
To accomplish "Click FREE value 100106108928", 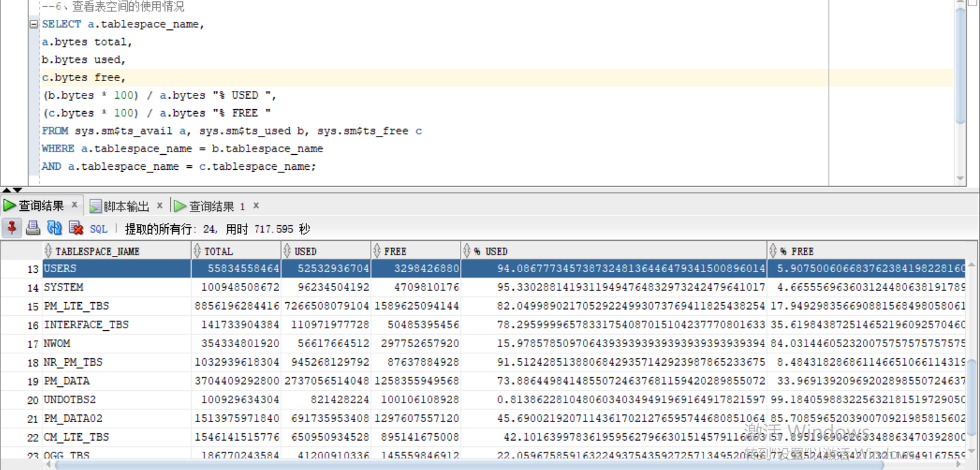I will click(416, 399).
